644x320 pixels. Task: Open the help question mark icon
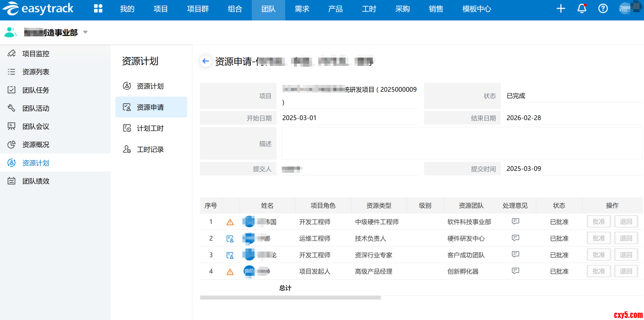[603, 9]
